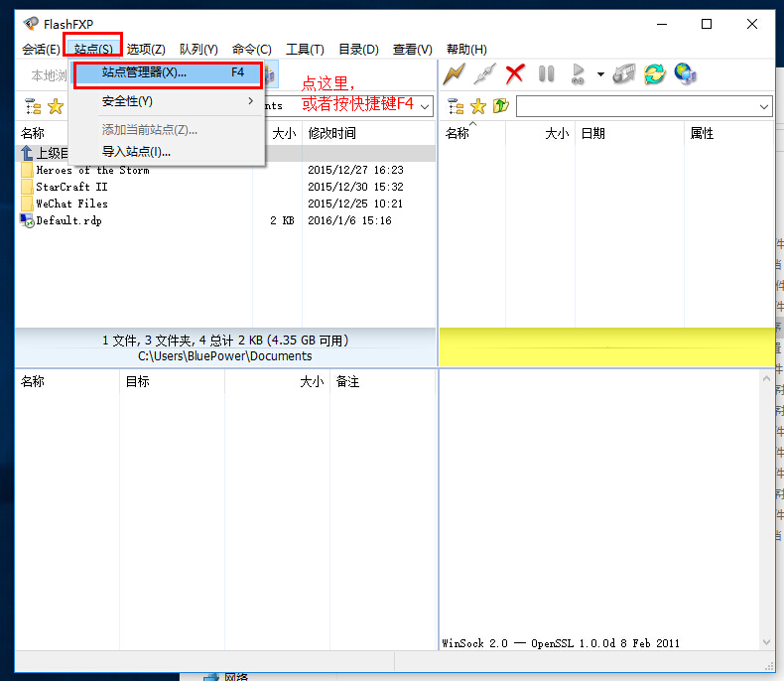This screenshot has width=784, height=681.
Task: Click the refresh arrows icon
Action: pyautogui.click(x=655, y=74)
